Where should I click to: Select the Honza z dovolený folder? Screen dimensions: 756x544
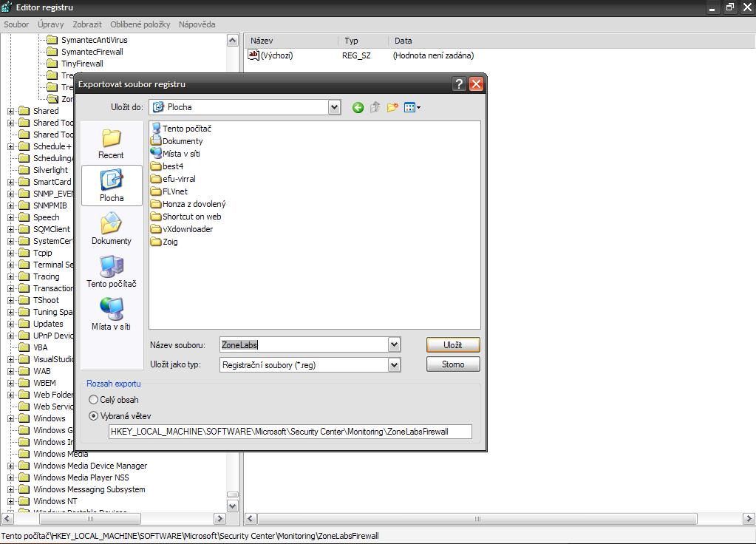(188, 203)
